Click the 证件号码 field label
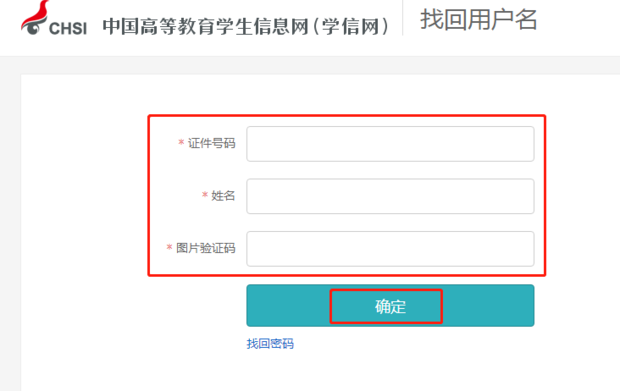The height and width of the screenshot is (391, 620). pyautogui.click(x=212, y=143)
